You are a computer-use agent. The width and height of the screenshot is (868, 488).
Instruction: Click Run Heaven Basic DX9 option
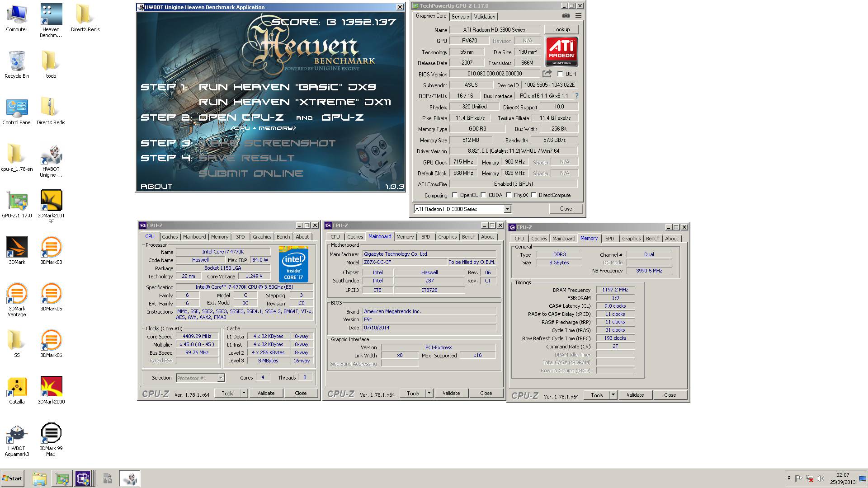(x=287, y=87)
